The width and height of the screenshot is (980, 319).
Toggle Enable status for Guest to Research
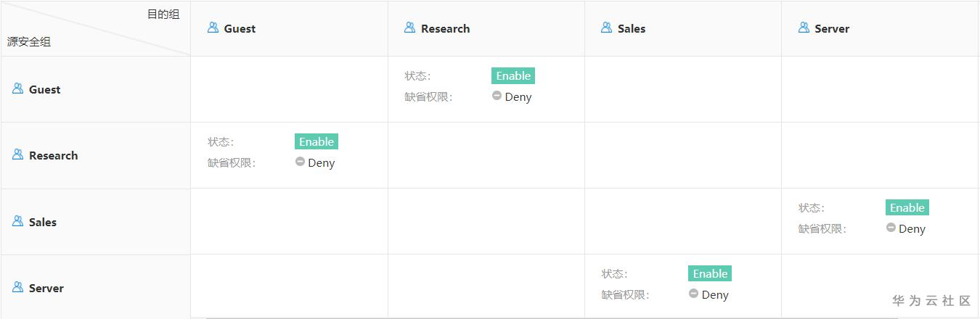pyautogui.click(x=513, y=75)
